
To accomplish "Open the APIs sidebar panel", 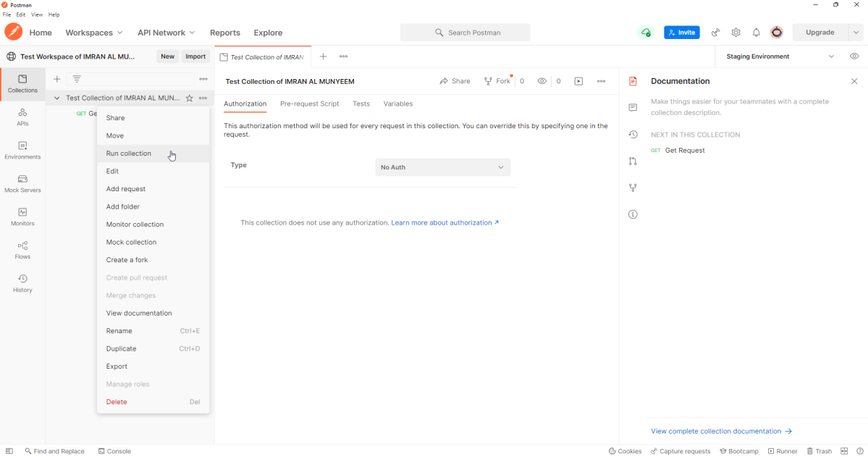I will [x=22, y=117].
